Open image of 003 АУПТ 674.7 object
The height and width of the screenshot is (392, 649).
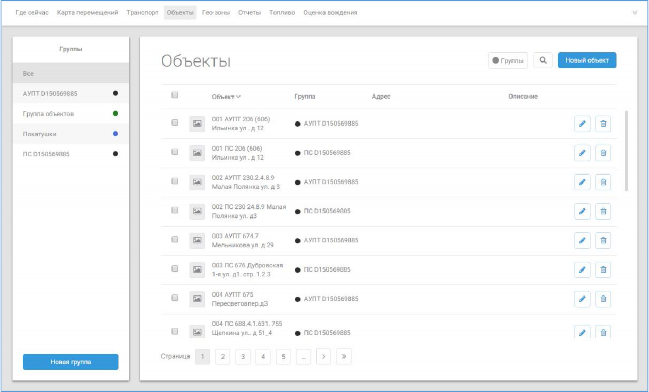coord(197,240)
